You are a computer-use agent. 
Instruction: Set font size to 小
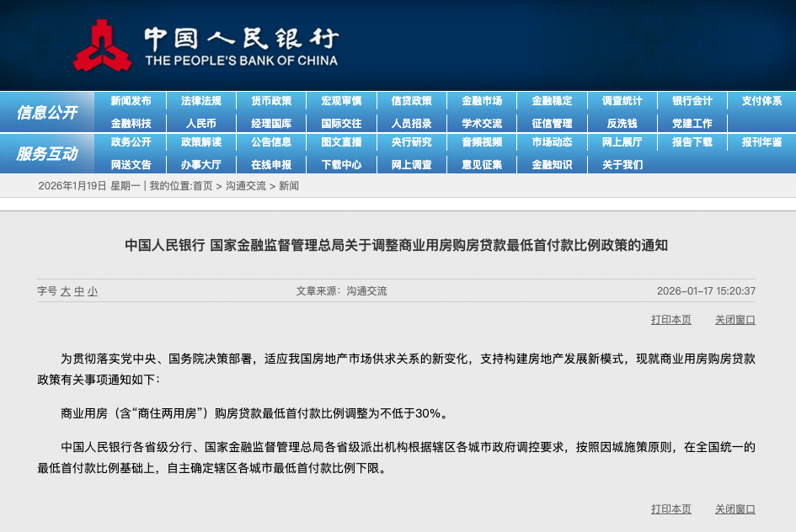coord(93,291)
